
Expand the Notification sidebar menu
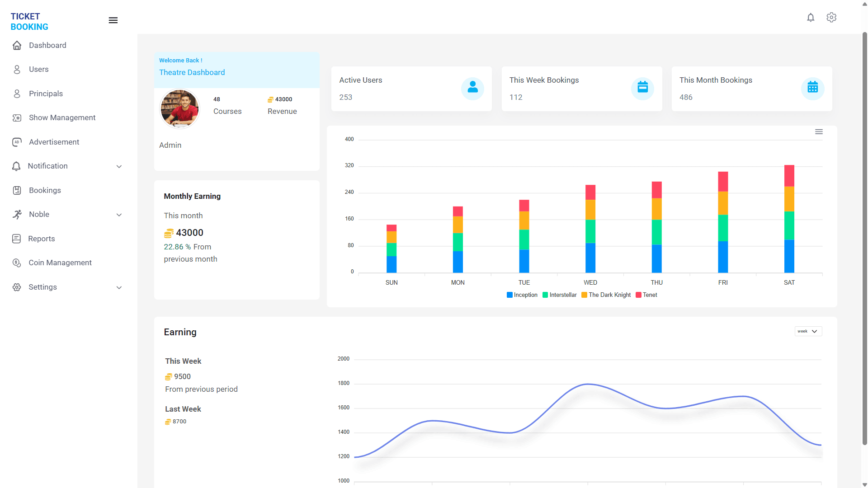[x=119, y=166]
